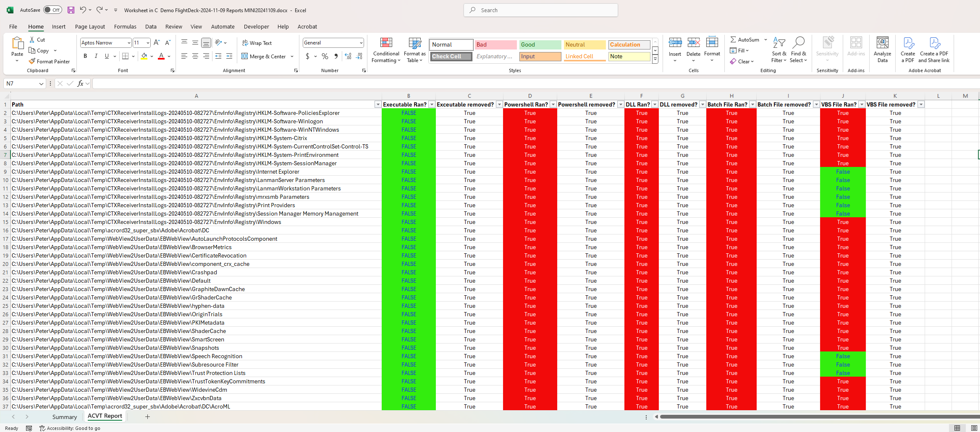This screenshot has width=980, height=432.
Task: Apply comma style number format
Action: (x=336, y=56)
